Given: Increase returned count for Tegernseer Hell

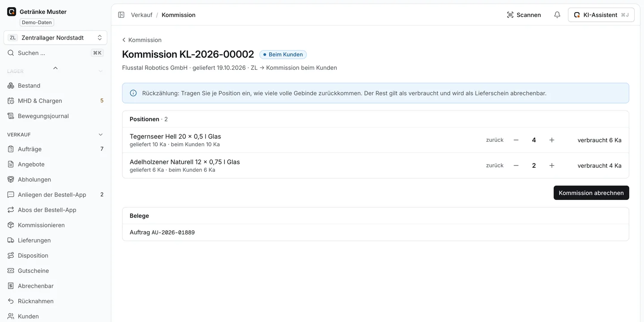Looking at the screenshot, I should click(552, 140).
